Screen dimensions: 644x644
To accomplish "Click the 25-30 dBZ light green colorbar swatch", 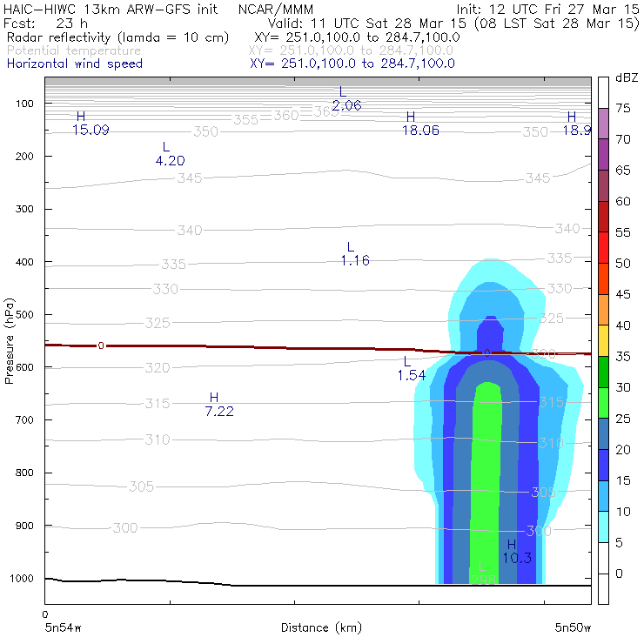I will coord(603,403).
